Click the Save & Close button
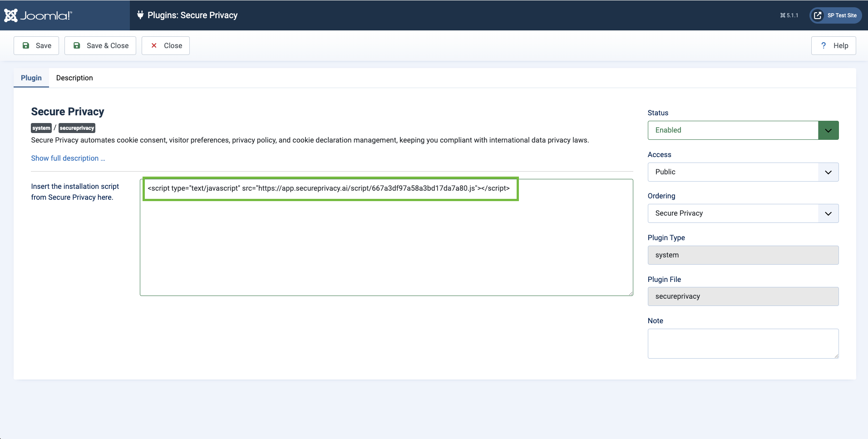This screenshot has width=868, height=439. click(100, 45)
